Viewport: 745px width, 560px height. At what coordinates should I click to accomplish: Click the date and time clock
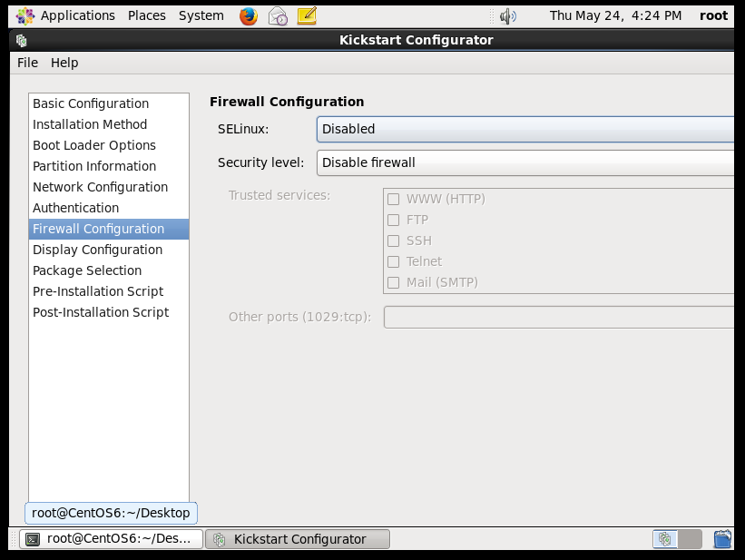pos(615,15)
